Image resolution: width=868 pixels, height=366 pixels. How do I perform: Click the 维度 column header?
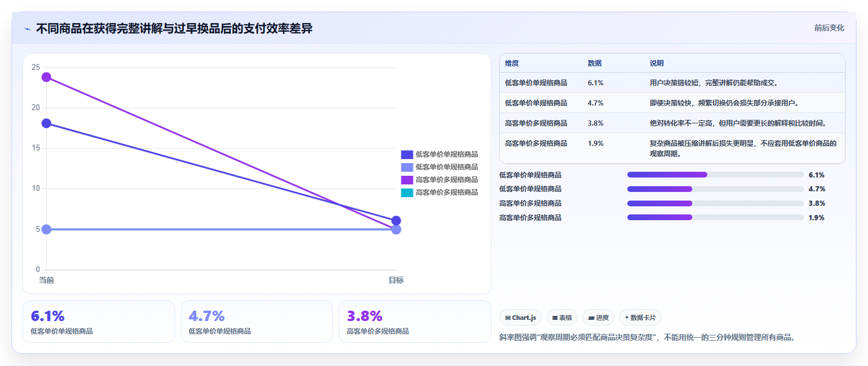click(512, 63)
